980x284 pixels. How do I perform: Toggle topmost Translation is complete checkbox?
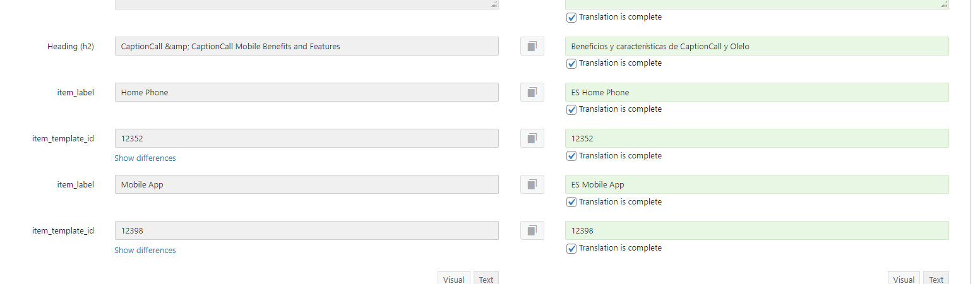571,18
